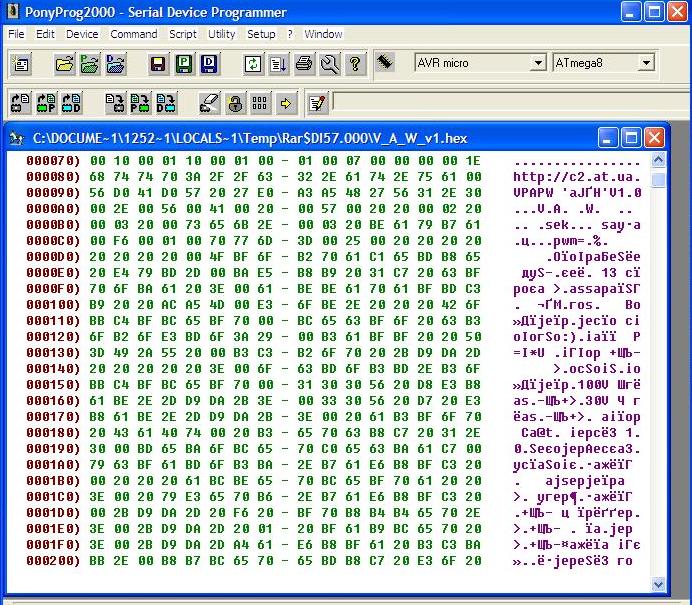The width and height of the screenshot is (692, 605).
Task: Click address row 0001C0)
Action: pyautogui.click(x=53, y=496)
